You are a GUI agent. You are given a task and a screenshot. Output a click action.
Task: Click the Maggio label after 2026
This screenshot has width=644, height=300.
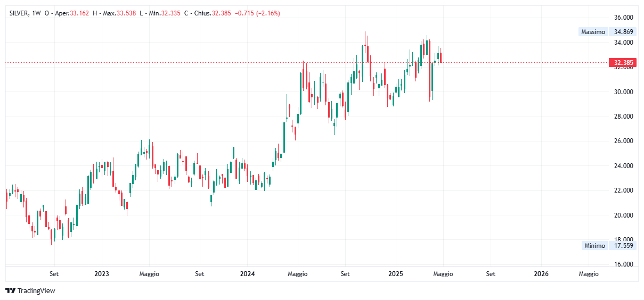pos(589,274)
